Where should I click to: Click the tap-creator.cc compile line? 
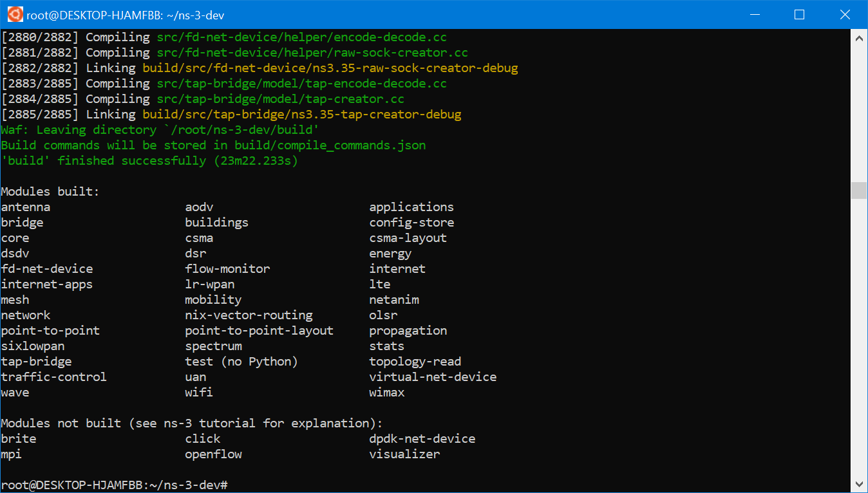tap(203, 99)
